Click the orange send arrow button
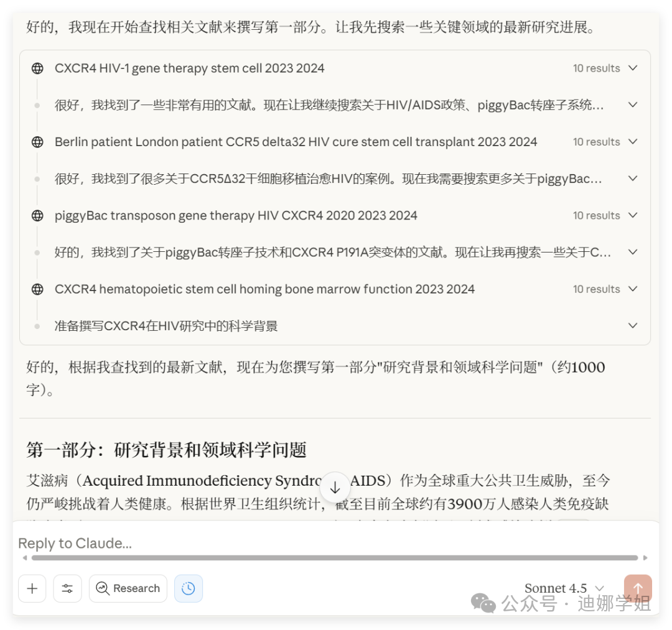This screenshot has width=672, height=630. click(x=638, y=588)
